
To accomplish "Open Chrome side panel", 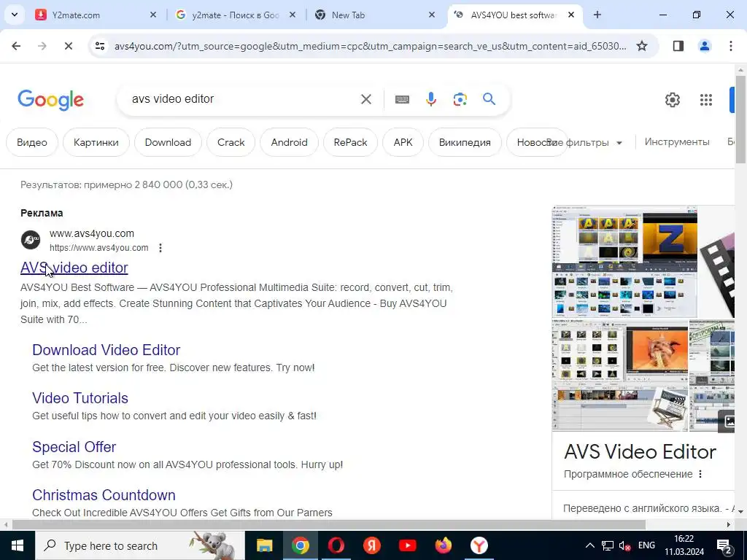I will click(x=678, y=46).
